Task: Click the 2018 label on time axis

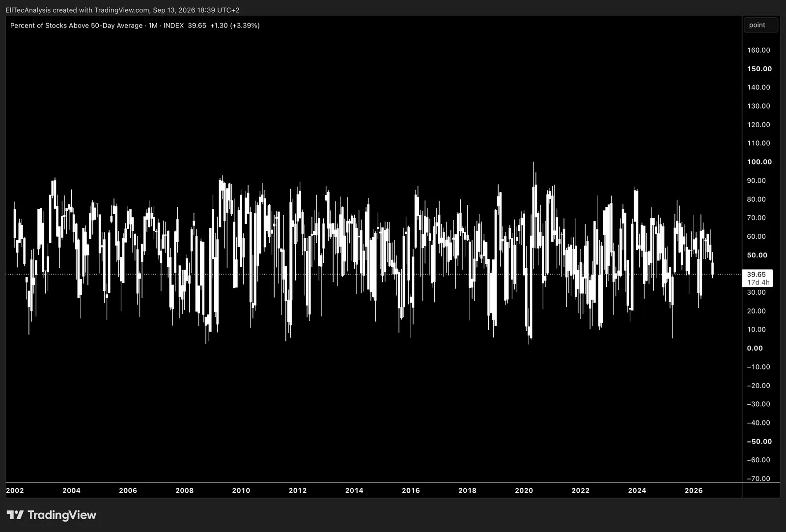Action: (x=467, y=490)
